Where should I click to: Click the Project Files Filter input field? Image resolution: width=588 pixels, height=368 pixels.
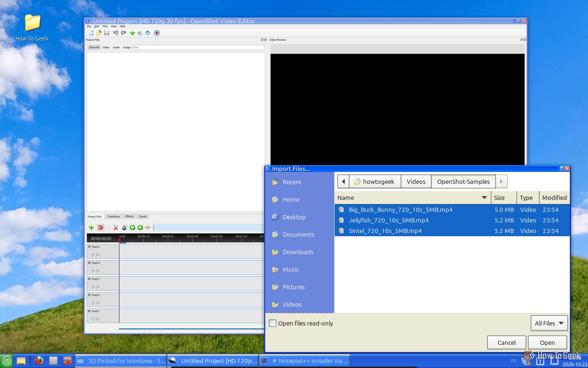[x=198, y=47]
